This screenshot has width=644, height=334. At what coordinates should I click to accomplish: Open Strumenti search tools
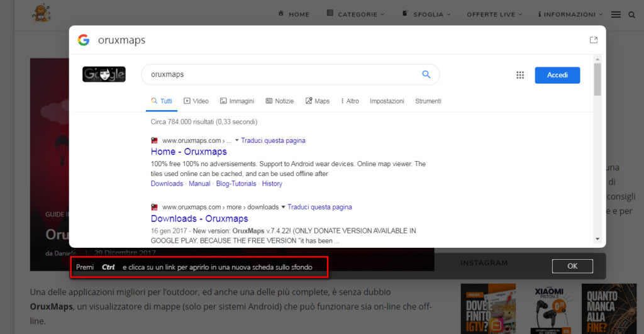pyautogui.click(x=428, y=101)
